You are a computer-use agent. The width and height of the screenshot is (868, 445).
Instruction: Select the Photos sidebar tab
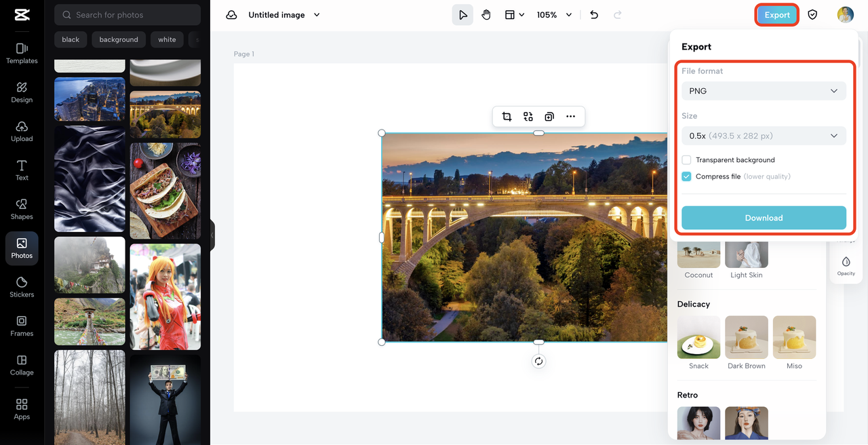pos(22,248)
